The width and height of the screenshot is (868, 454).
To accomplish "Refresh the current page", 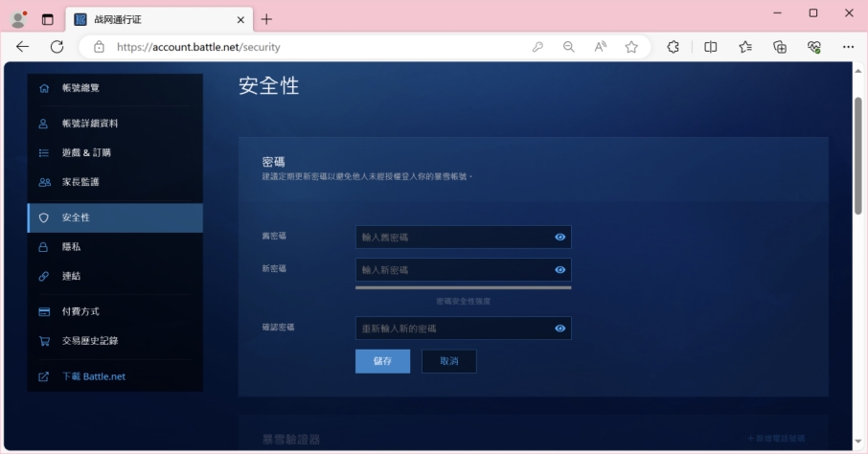I will (57, 47).
